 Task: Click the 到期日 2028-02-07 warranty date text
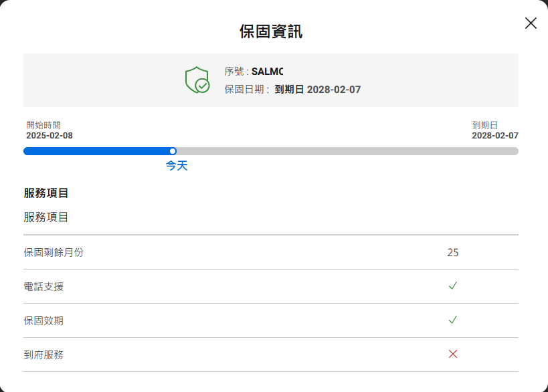318,89
